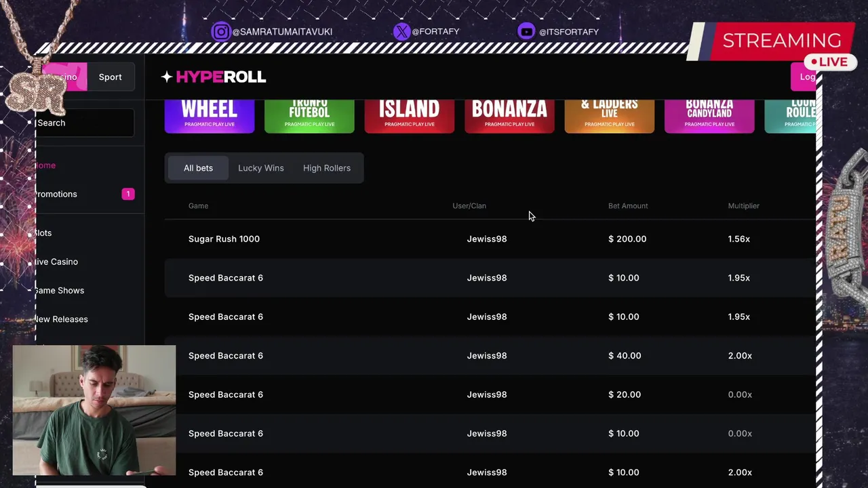Click the webcam feed overlay
Viewport: 868px width, 488px height.
pos(94,410)
